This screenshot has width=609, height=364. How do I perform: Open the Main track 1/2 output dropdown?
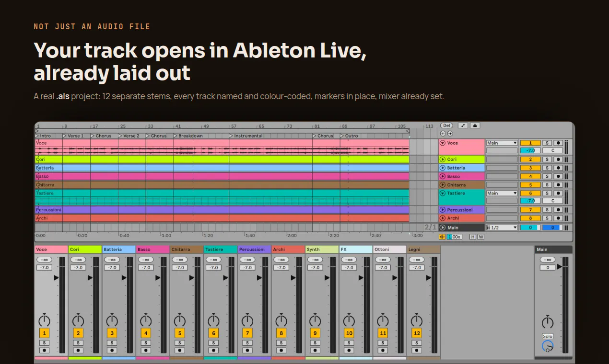pyautogui.click(x=502, y=227)
